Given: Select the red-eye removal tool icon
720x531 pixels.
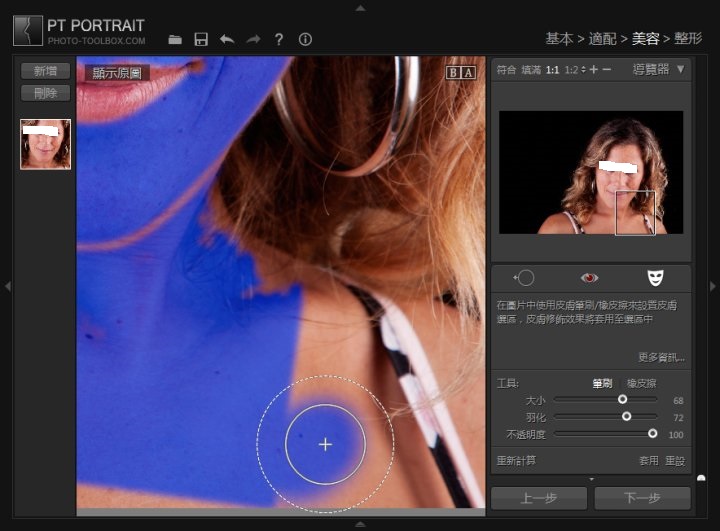Looking at the screenshot, I should pyautogui.click(x=589, y=278).
